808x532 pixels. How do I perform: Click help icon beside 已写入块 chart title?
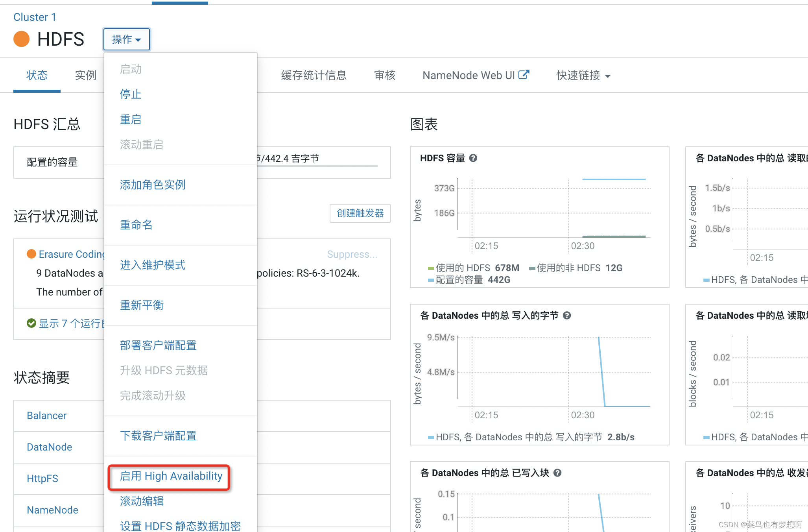coord(557,473)
